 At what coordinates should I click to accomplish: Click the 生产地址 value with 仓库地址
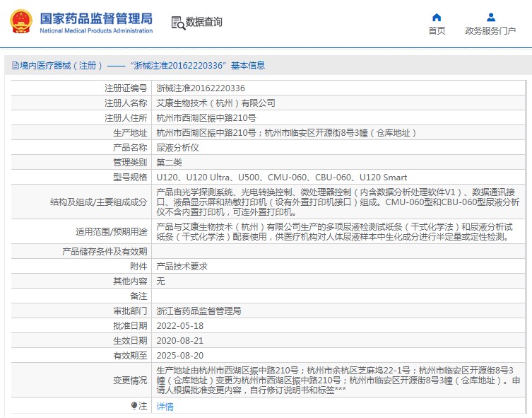point(286,133)
